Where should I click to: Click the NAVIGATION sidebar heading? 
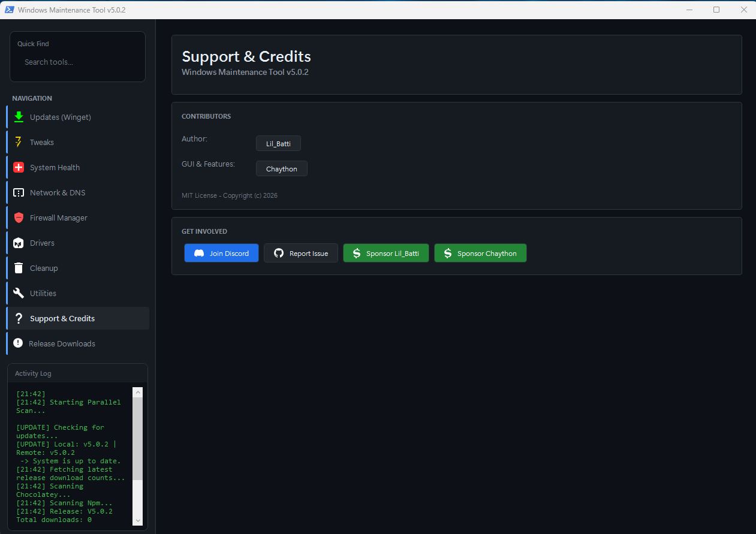pos(32,98)
